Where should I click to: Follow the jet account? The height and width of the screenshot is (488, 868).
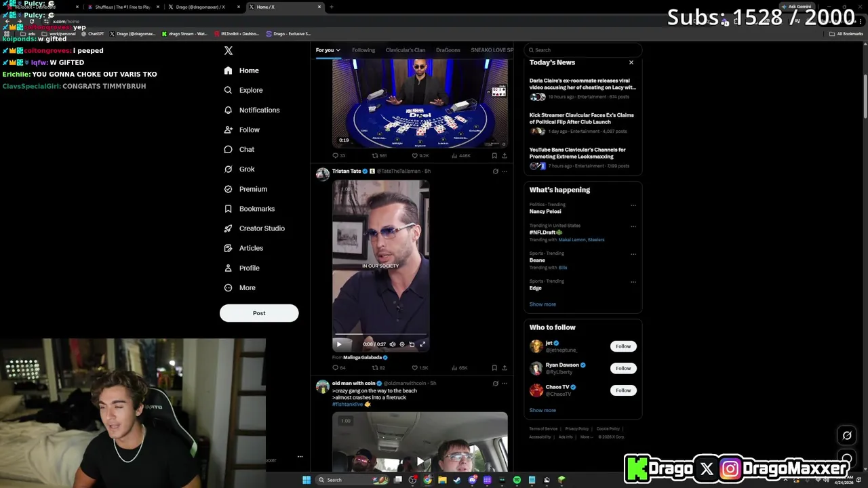click(x=623, y=346)
